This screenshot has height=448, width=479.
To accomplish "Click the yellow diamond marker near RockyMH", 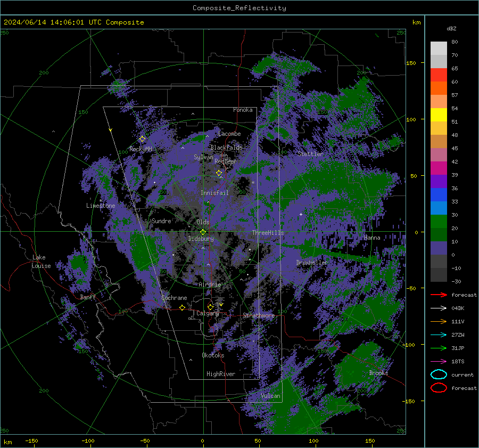I will [x=142, y=139].
